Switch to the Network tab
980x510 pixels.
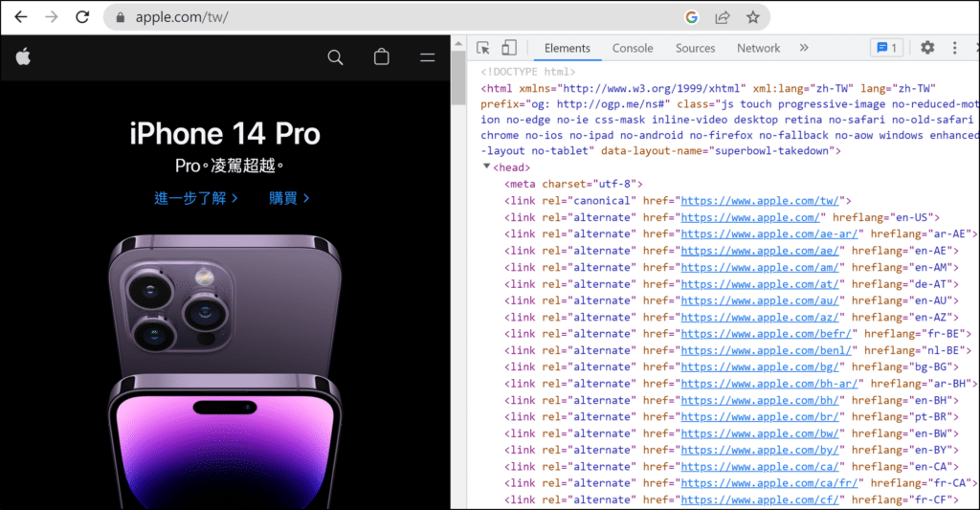pyautogui.click(x=758, y=48)
